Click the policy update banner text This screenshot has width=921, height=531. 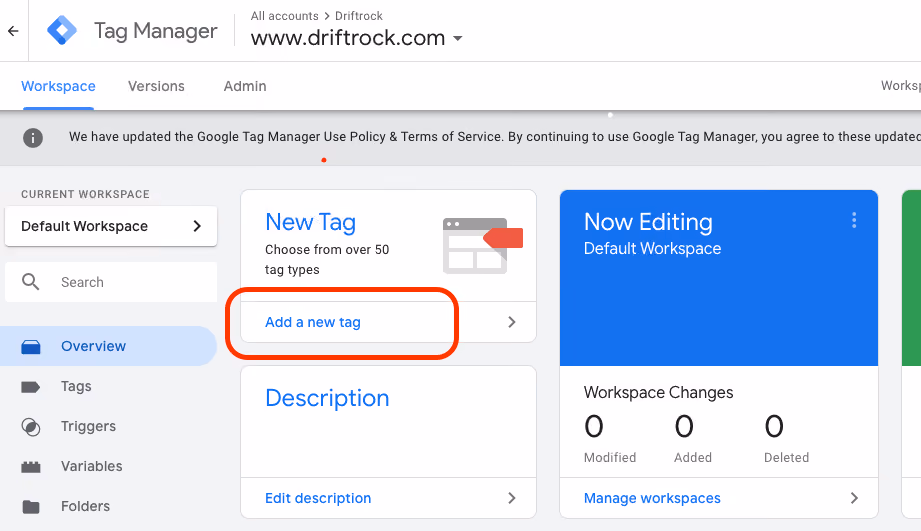click(495, 137)
